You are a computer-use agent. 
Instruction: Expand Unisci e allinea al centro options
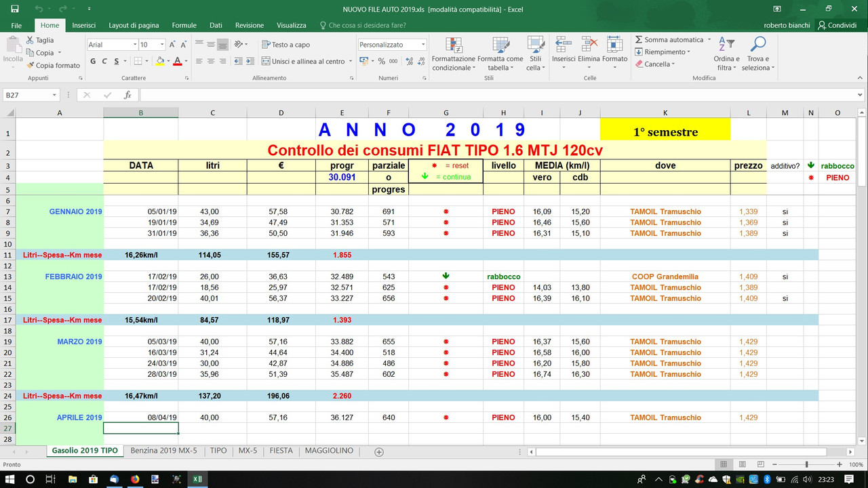(350, 61)
